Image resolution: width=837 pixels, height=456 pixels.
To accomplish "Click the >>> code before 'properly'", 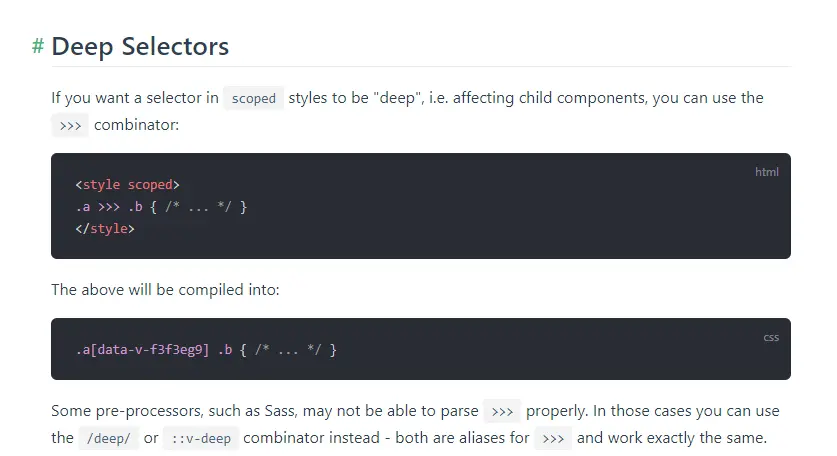I will coord(502,412).
